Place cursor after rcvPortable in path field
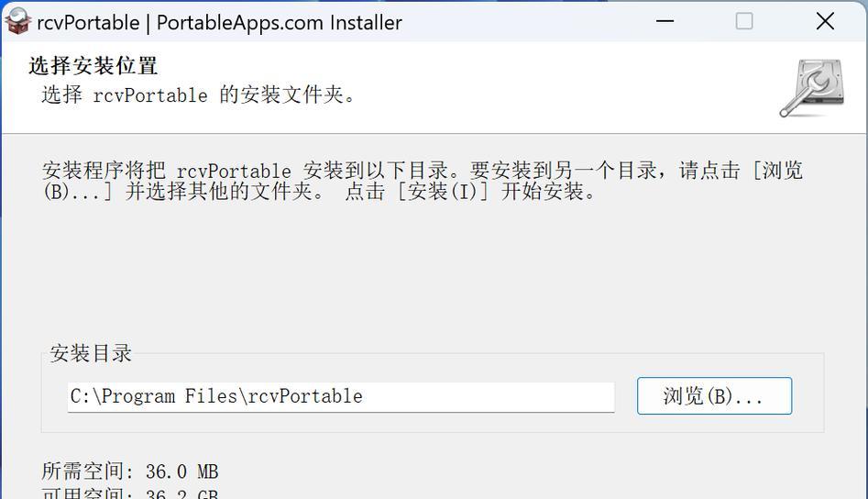This screenshot has height=499, width=868. 364,396
